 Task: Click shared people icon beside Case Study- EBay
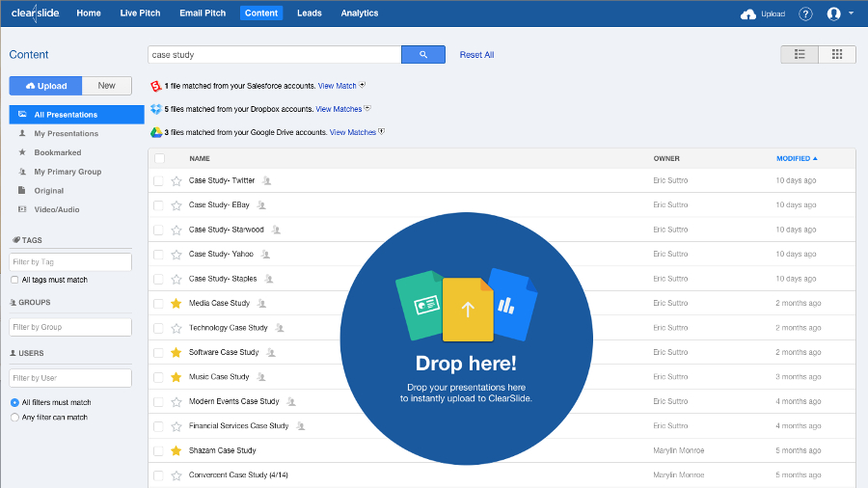(x=261, y=204)
